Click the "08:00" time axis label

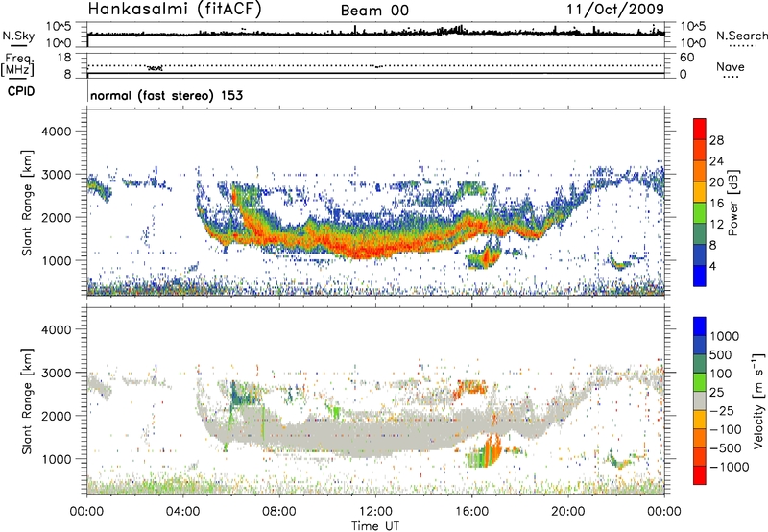[279, 512]
